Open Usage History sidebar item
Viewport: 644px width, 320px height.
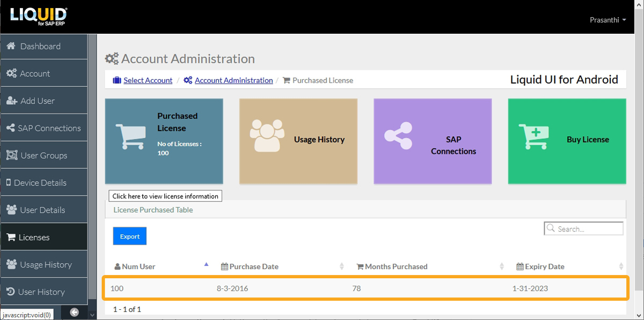(43, 264)
